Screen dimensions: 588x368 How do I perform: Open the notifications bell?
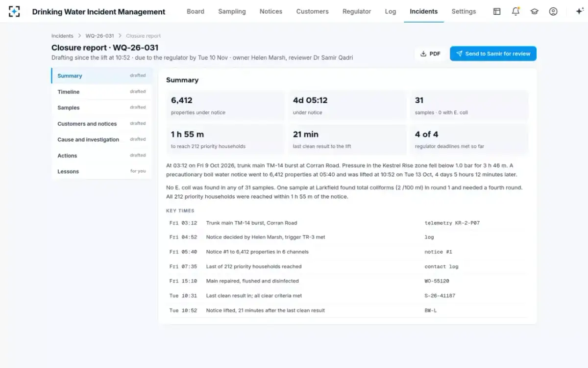515,11
